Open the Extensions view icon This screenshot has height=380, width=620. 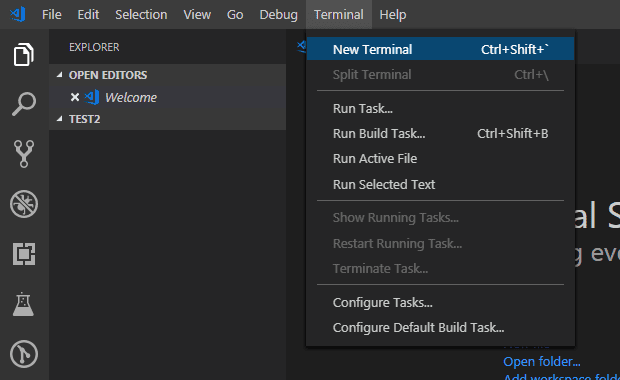tap(24, 254)
